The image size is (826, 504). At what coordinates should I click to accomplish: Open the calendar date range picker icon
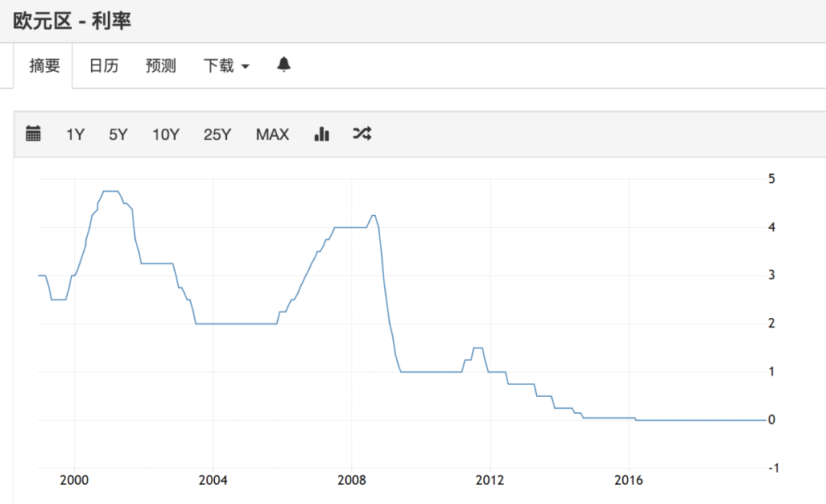[33, 134]
